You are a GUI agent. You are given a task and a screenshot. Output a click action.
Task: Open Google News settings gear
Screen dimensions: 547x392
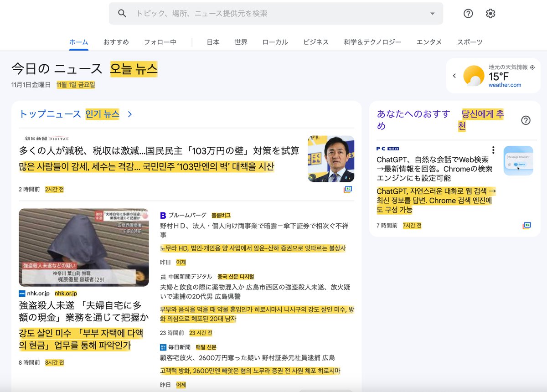[x=490, y=13]
